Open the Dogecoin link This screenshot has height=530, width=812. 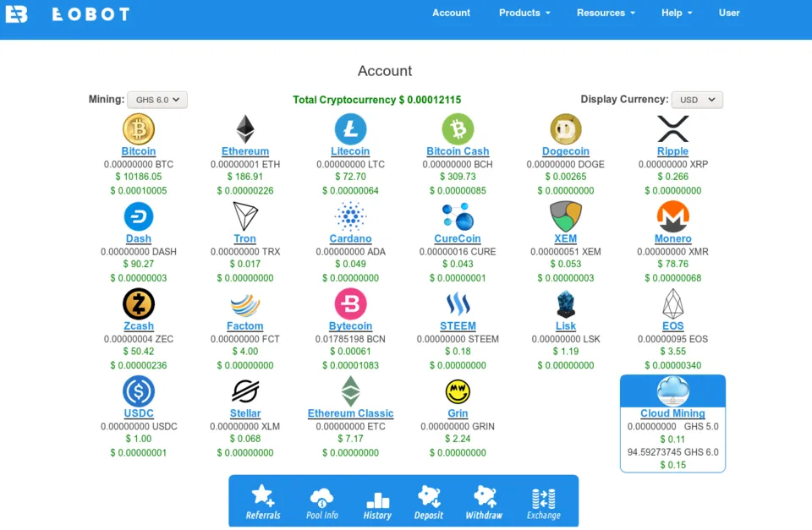(566, 151)
